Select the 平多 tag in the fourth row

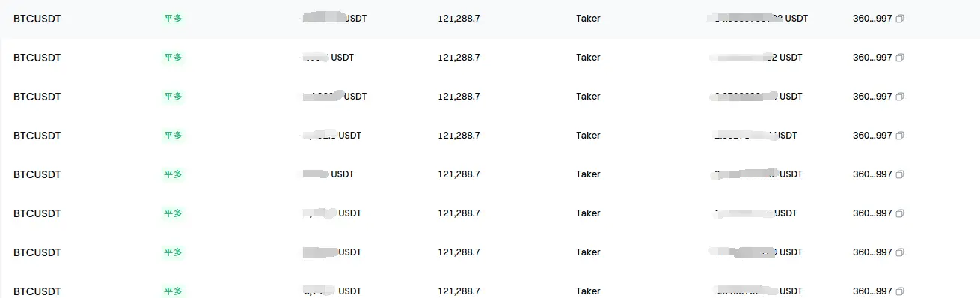[173, 136]
